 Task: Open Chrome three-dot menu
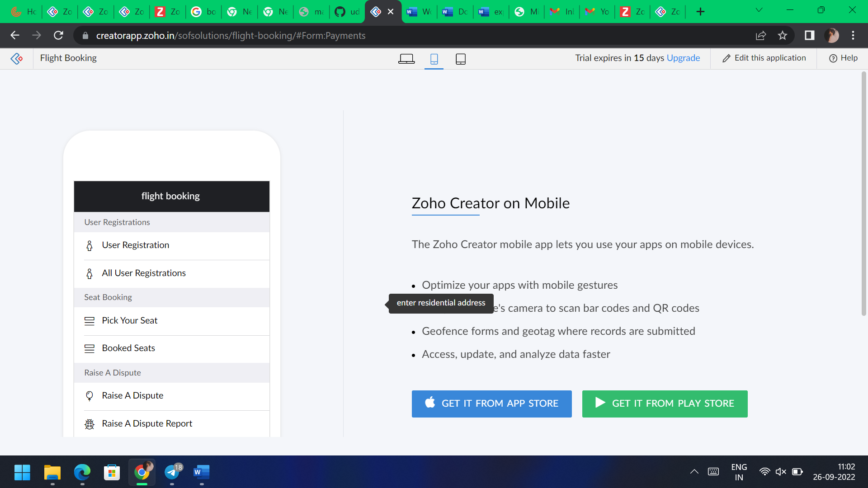(x=853, y=35)
